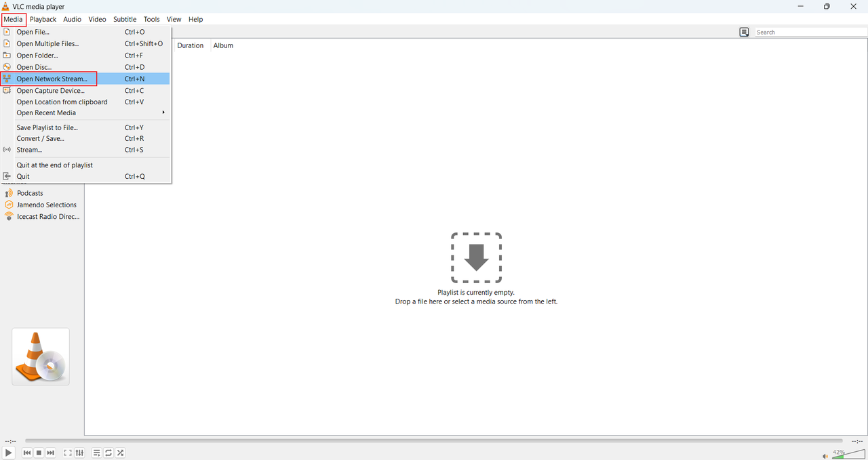The width and height of the screenshot is (868, 460).
Task: Choose Open Capture Device... entry
Action: (85, 90)
